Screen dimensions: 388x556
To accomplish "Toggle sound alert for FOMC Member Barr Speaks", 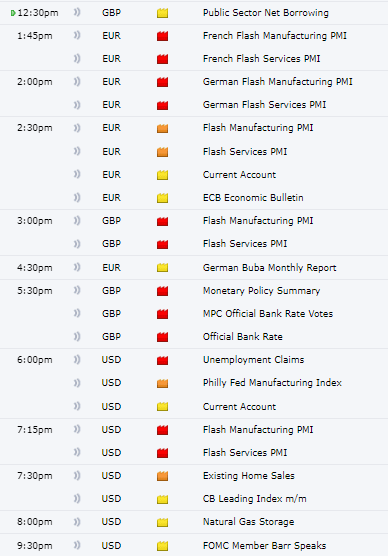I will [77, 545].
